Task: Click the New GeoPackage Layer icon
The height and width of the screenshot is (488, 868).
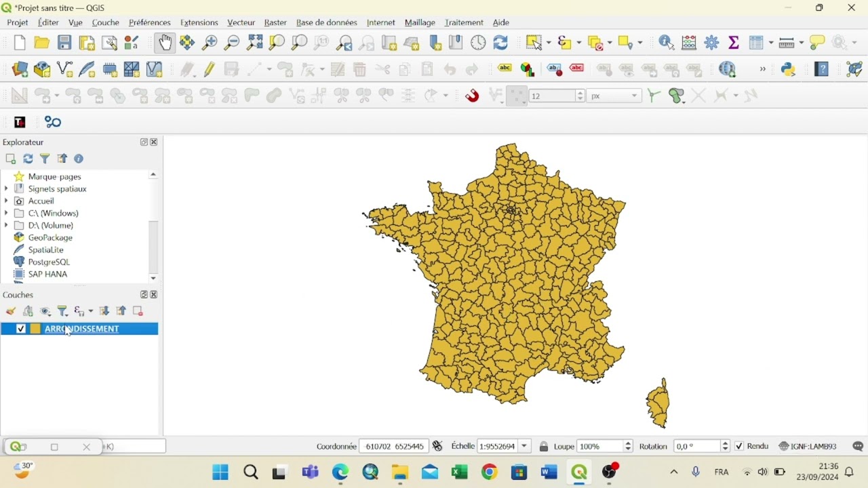Action: tap(43, 70)
